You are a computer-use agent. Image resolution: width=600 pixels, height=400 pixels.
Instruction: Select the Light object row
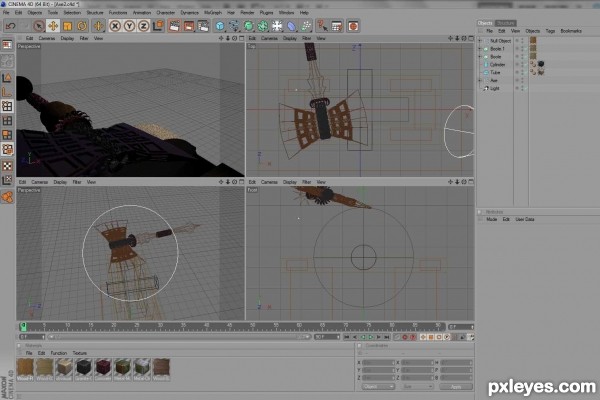(x=495, y=88)
